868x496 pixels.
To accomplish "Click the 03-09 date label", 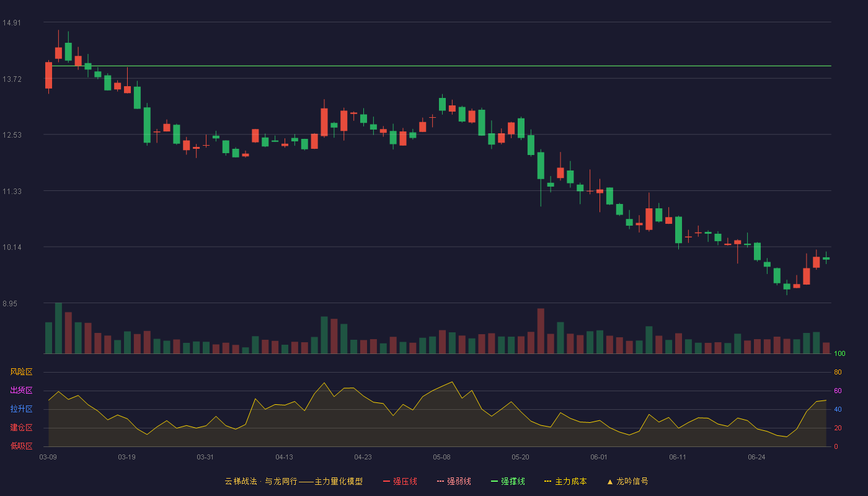I will (48, 457).
